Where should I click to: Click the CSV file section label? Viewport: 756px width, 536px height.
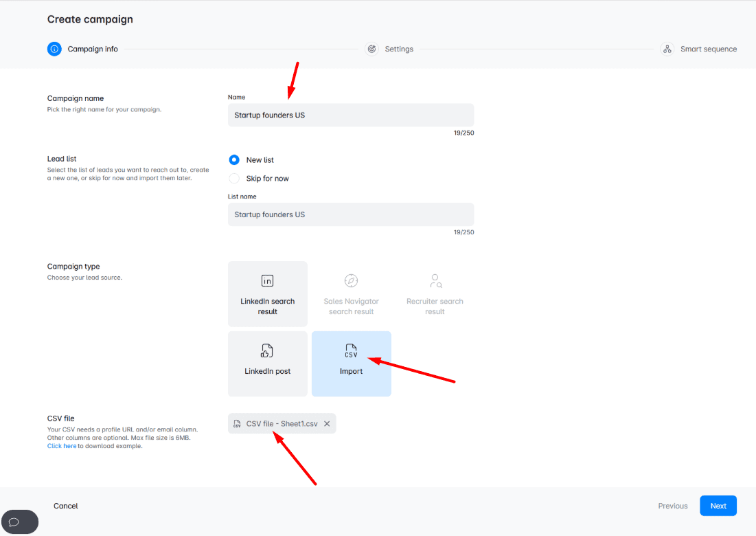60,418
